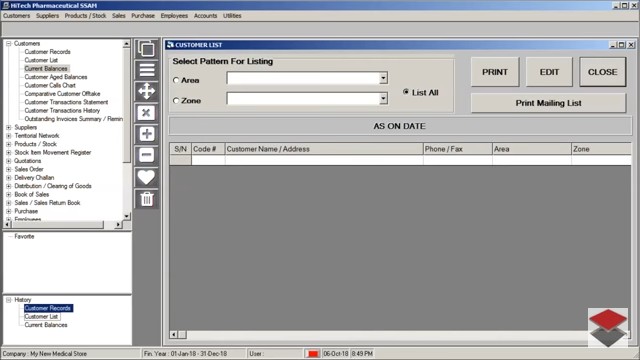Click the Phone / Fax column header
The image size is (640, 360).
458,149
